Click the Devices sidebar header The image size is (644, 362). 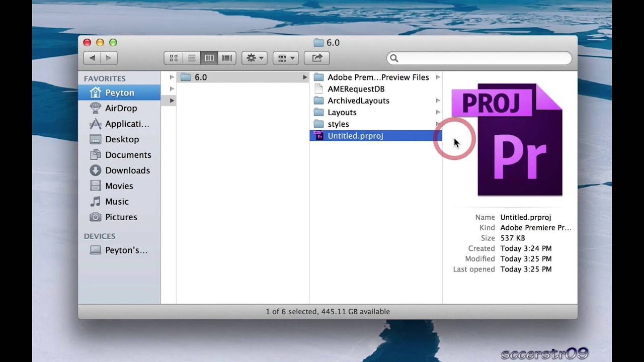point(100,236)
